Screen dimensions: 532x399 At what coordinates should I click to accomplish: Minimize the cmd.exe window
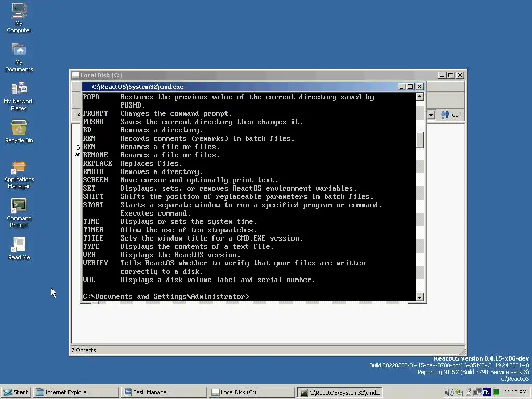pos(402,87)
